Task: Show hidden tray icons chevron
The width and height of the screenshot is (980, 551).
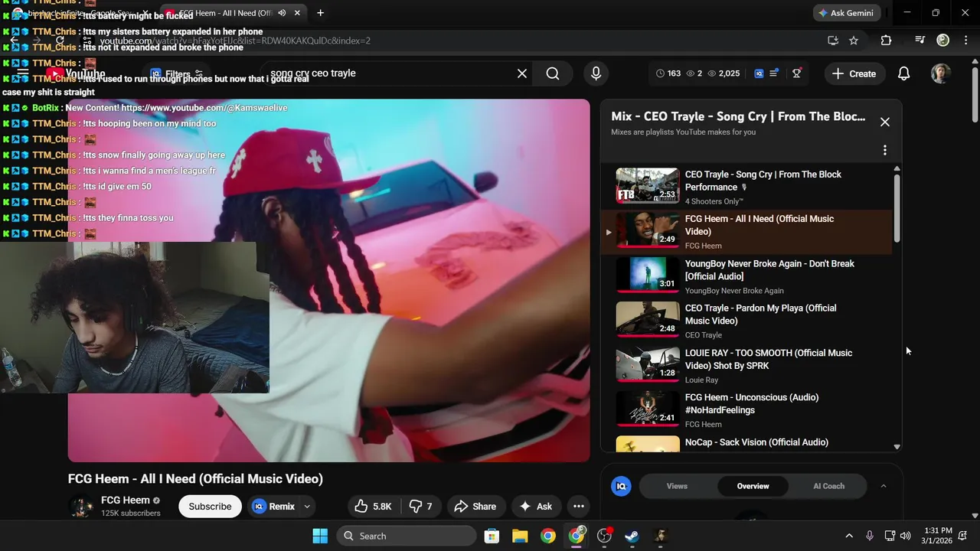Action: (x=848, y=536)
